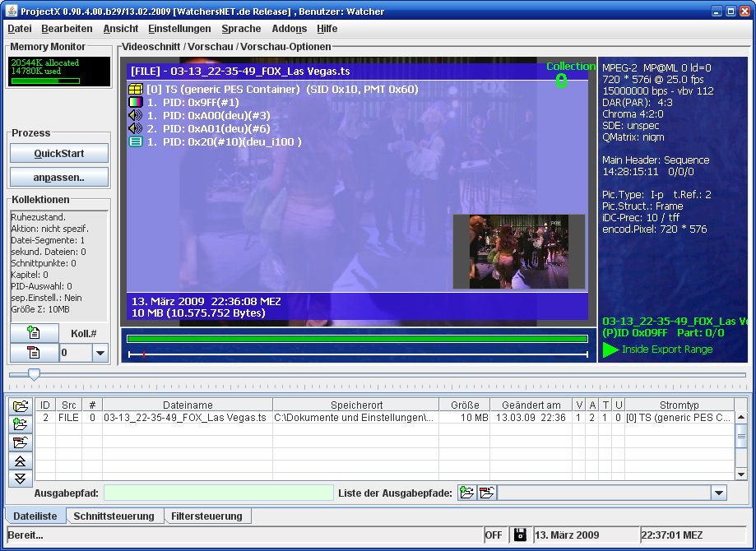Click the green progress bar under preview
The image size is (756, 551).
click(357, 338)
